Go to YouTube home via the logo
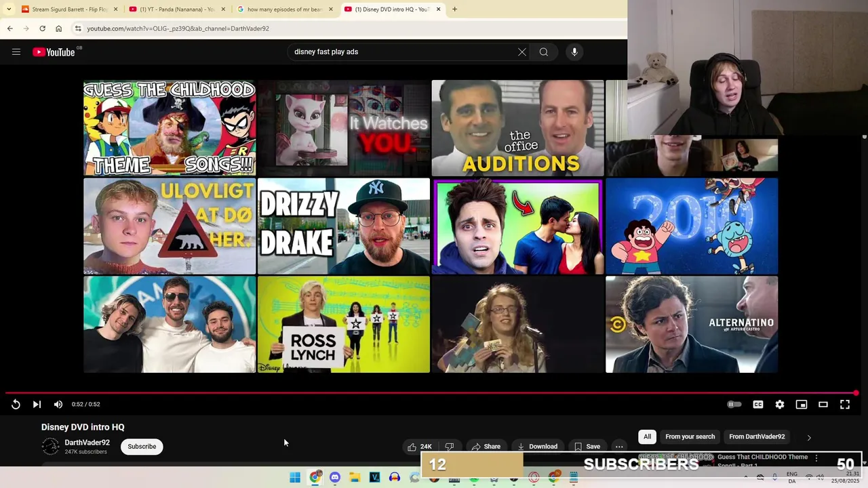Screen dimensions: 868x488 pos(54,52)
